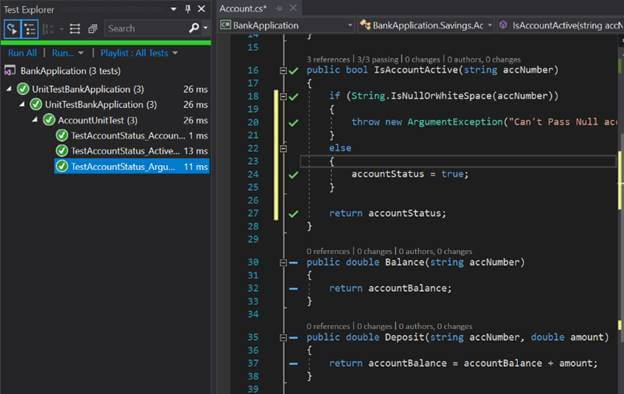
Task: Select test TestAccountStatus_Active... 13 ms
Action: pyautogui.click(x=132, y=151)
